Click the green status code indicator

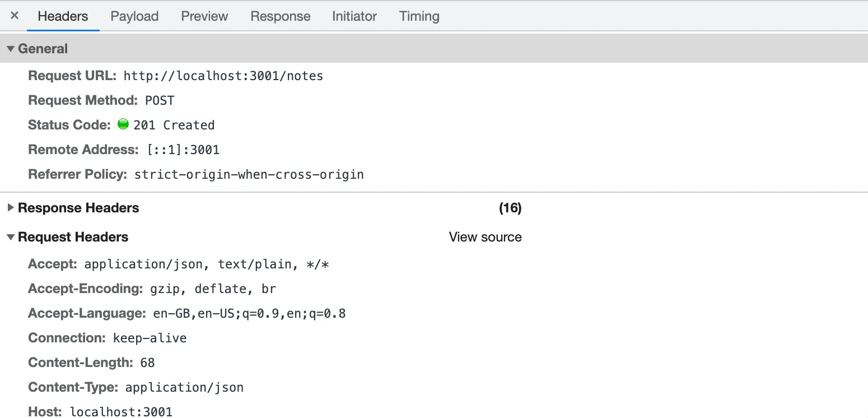click(x=123, y=124)
